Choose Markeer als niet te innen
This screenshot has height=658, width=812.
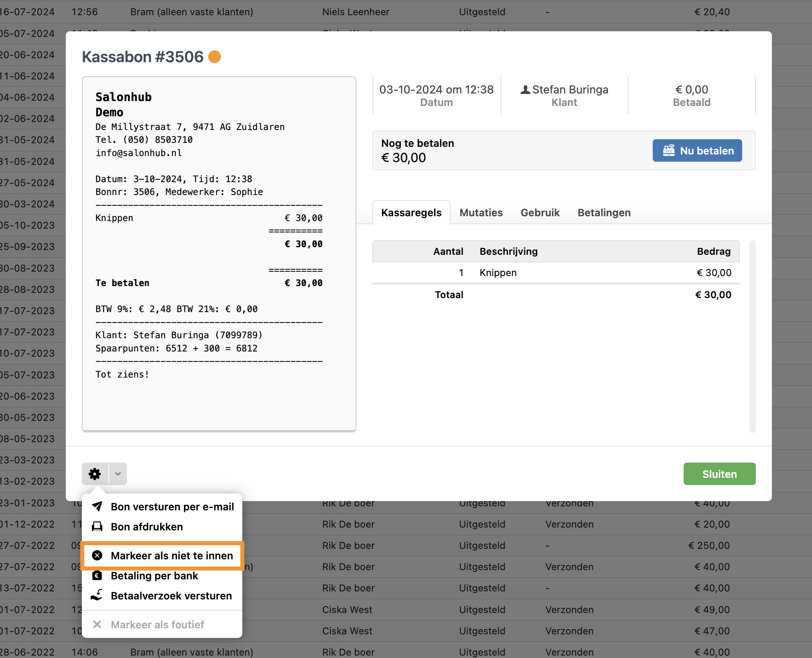pyautogui.click(x=172, y=555)
